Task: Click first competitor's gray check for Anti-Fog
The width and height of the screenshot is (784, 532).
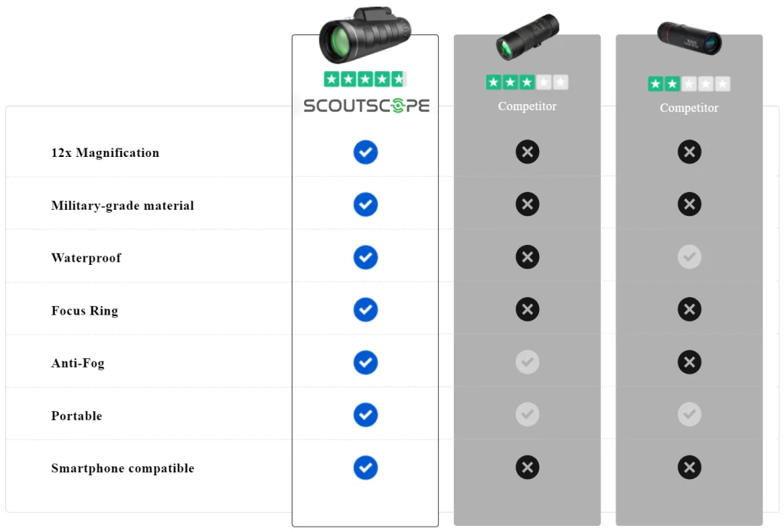Action: [528, 362]
